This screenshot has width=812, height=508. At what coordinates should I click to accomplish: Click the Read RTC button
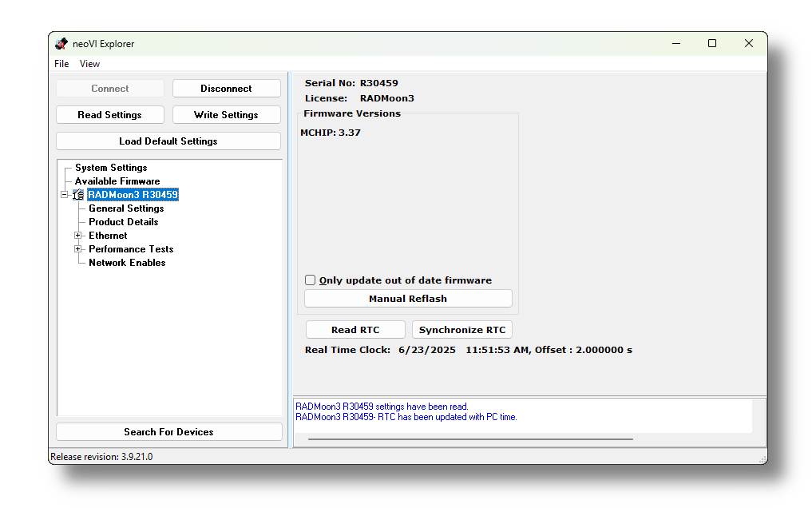click(355, 330)
